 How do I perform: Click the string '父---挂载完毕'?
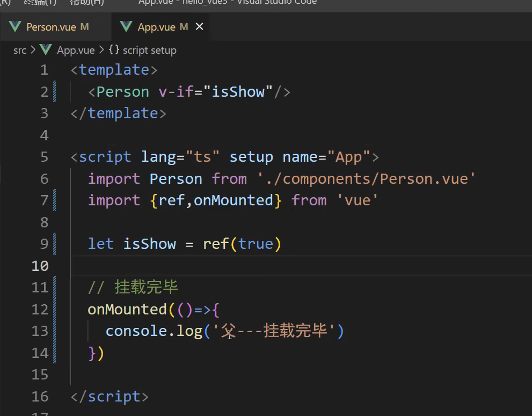[274, 331]
